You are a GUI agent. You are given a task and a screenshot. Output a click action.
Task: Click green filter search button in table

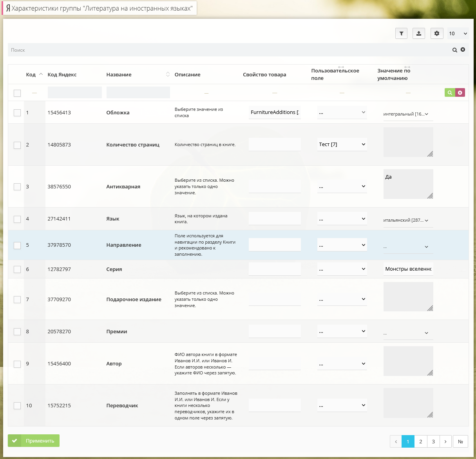click(450, 93)
